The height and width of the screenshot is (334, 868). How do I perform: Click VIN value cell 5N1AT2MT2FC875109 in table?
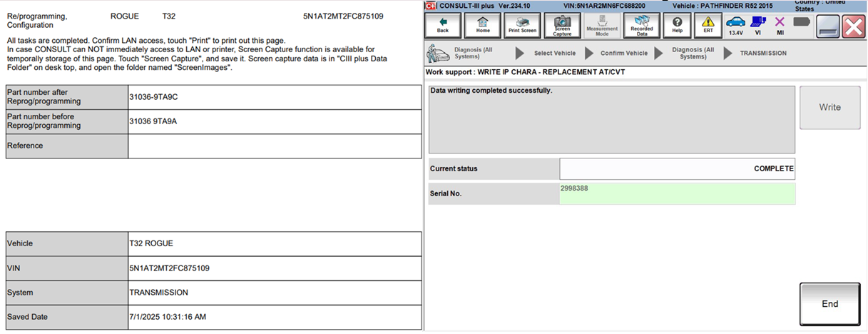[275, 268]
